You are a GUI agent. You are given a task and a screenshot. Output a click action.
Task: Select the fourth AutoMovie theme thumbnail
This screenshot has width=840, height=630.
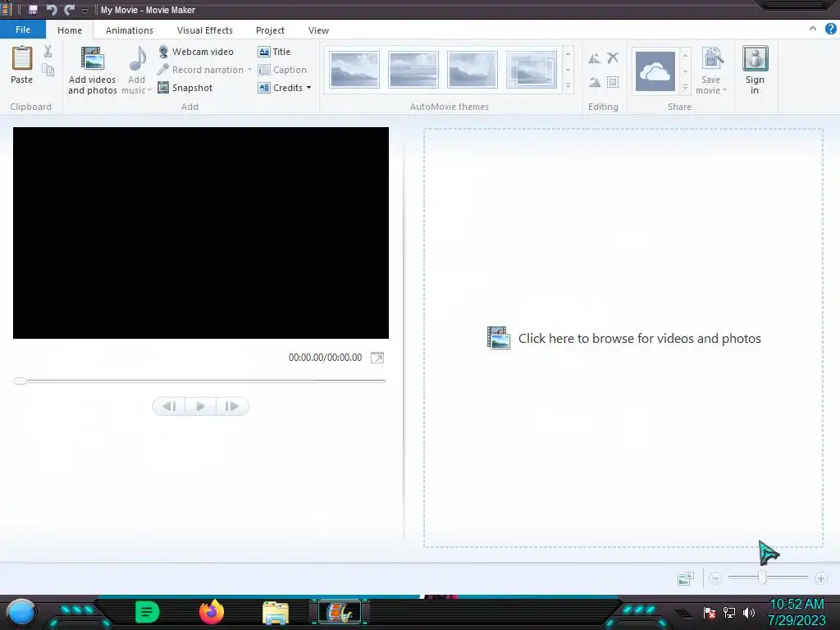click(x=532, y=70)
